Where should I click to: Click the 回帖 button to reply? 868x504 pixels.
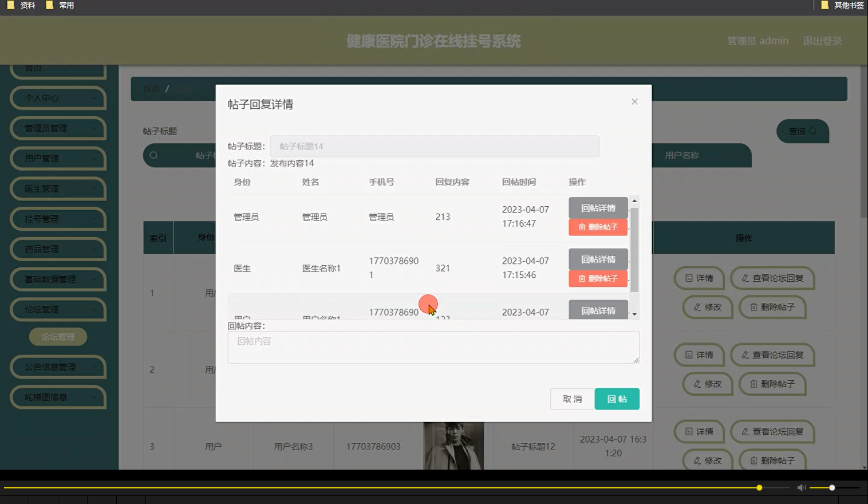click(617, 399)
